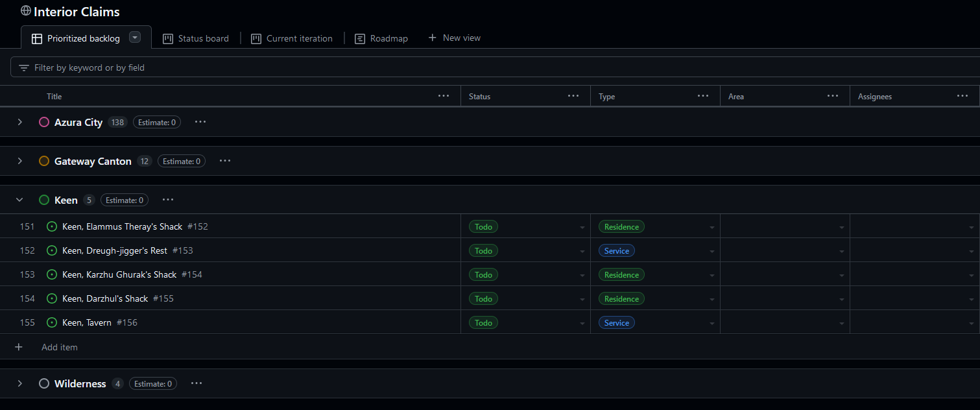Click the Filter by keyword or by field box
This screenshot has width=980, height=410.
495,67
